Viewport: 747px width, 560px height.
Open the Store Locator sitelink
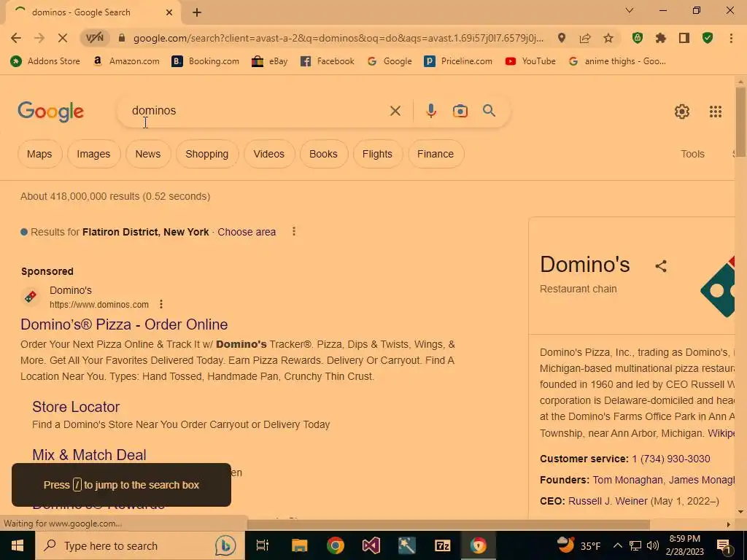(x=76, y=407)
